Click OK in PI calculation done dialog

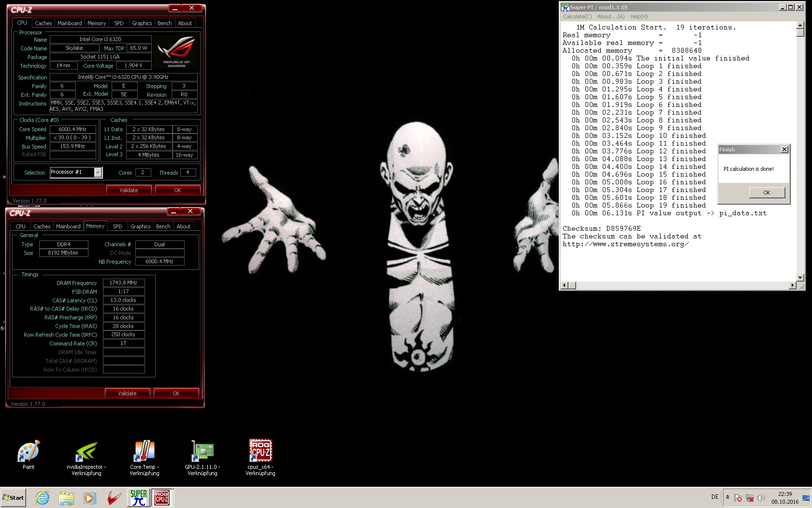pos(767,193)
